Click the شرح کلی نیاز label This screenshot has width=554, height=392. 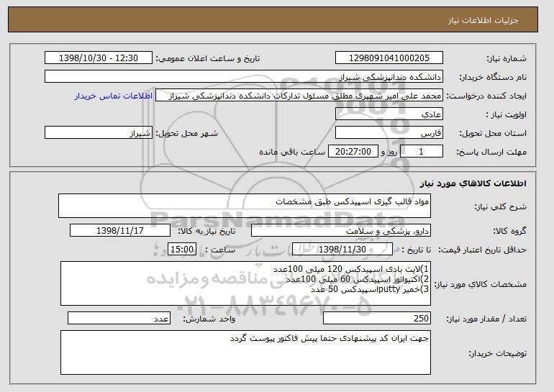coord(500,206)
